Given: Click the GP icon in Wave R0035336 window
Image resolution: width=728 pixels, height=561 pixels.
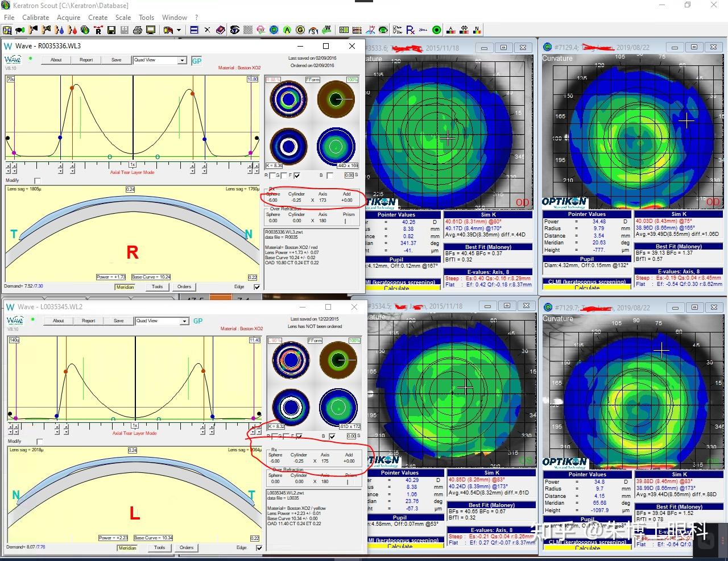Looking at the screenshot, I should point(197,61).
